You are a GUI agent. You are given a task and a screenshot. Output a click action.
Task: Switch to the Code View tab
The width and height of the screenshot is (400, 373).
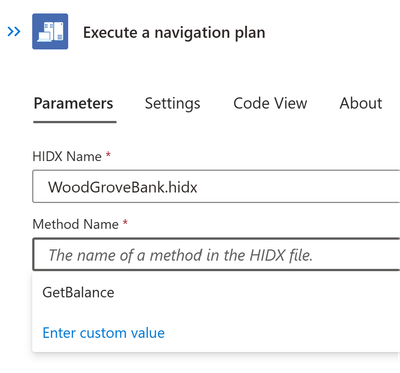(x=270, y=103)
